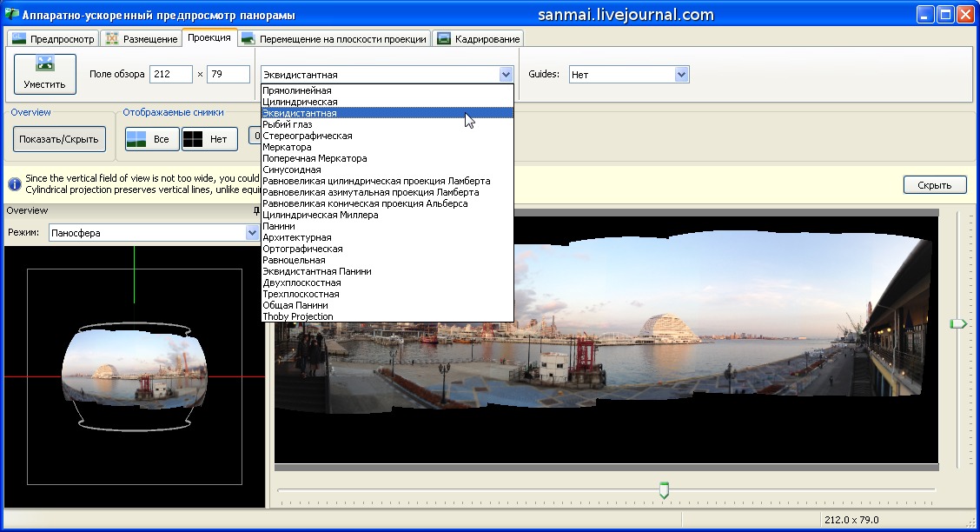
Task: Go to Перемещение на плоскости проекции tab
Action: 334,38
